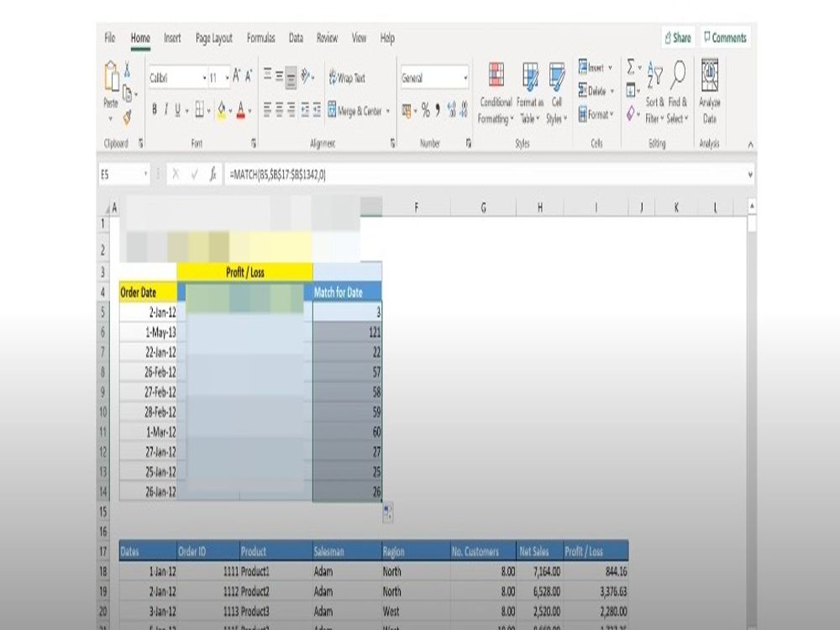Toggle Bottom Align on cells

[x=291, y=77]
